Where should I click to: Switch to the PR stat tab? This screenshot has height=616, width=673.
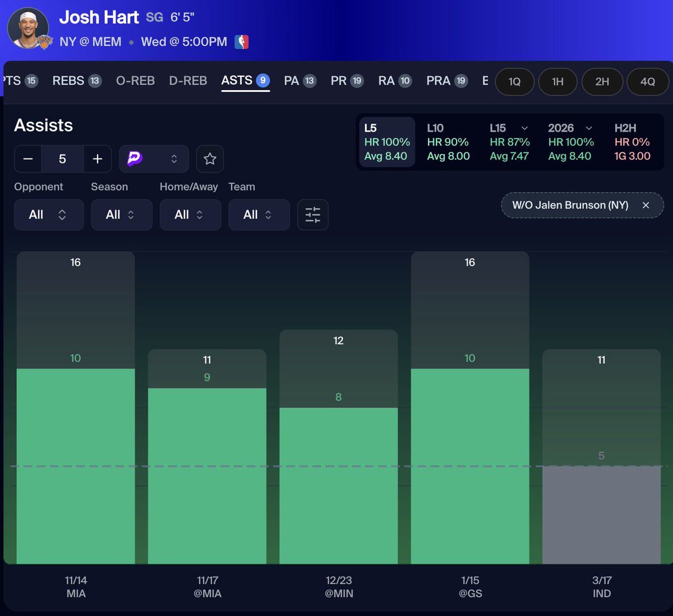347,81
